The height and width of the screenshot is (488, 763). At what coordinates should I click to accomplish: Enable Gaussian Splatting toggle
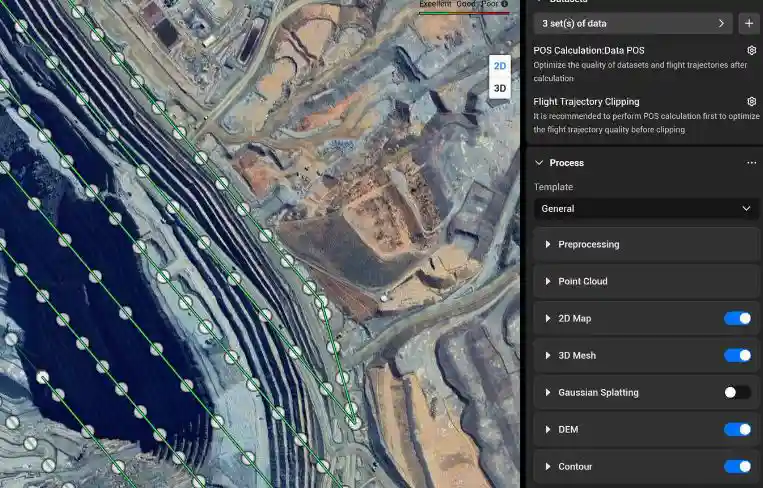[737, 392]
